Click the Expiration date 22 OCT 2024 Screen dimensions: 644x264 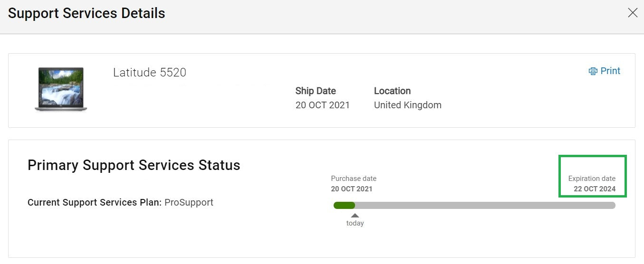pos(595,189)
